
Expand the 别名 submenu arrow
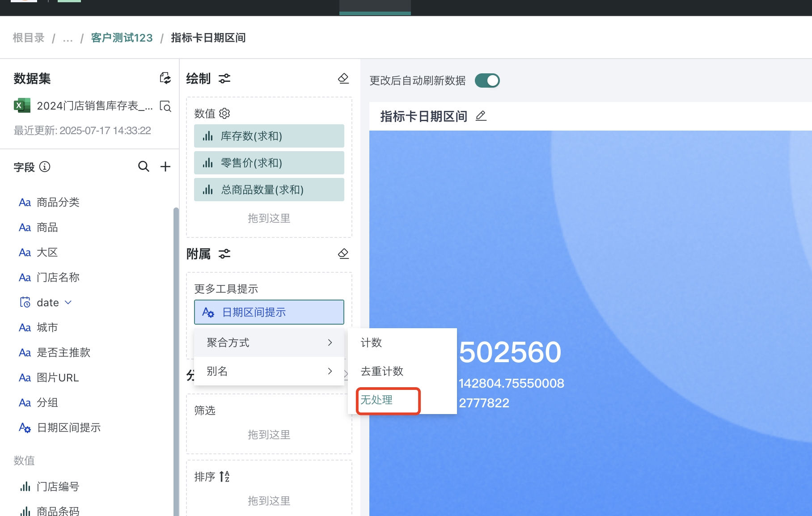[330, 371]
